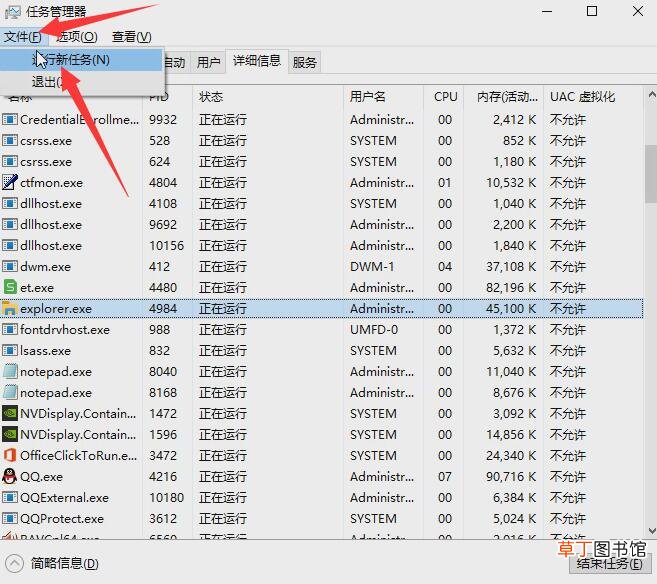The width and height of the screenshot is (657, 584).
Task: Click PID value 9932
Action: click(x=163, y=120)
